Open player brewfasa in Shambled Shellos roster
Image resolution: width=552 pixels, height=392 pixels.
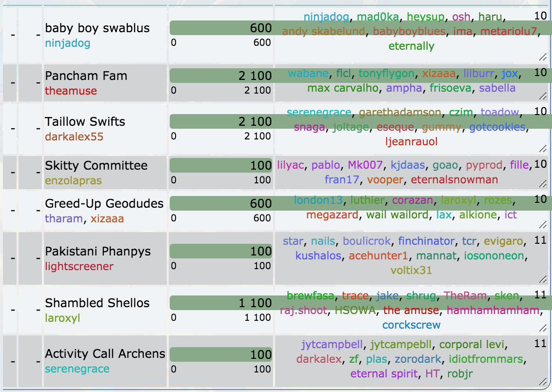tap(310, 295)
